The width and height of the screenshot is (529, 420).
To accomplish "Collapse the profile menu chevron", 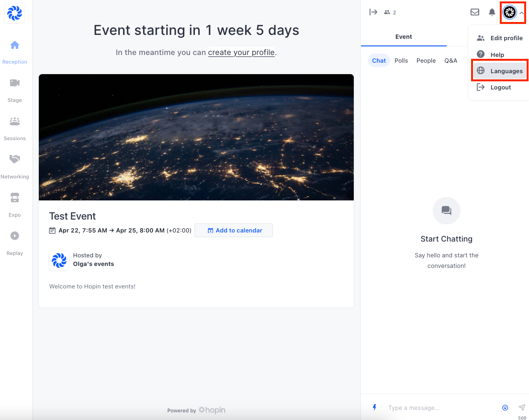I will pyautogui.click(x=521, y=13).
